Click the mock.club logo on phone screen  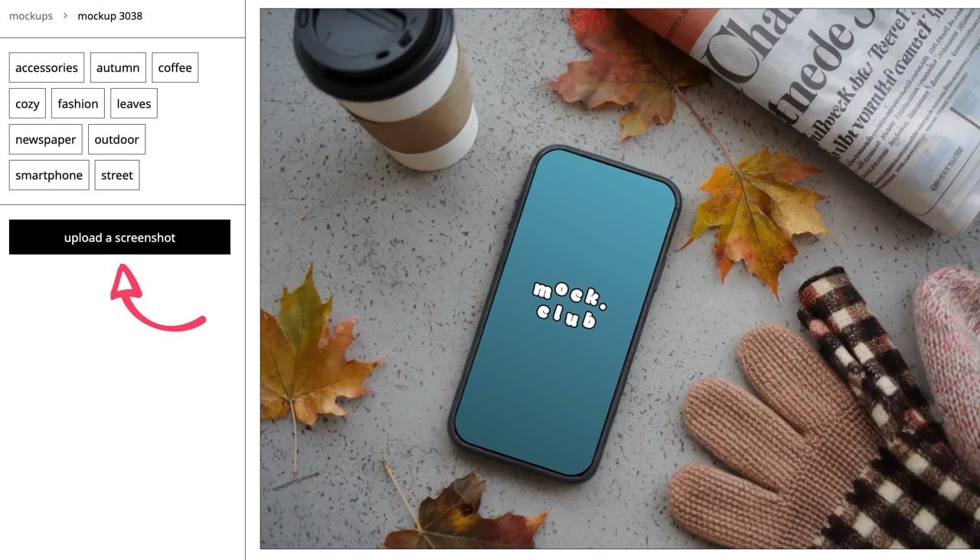point(569,304)
